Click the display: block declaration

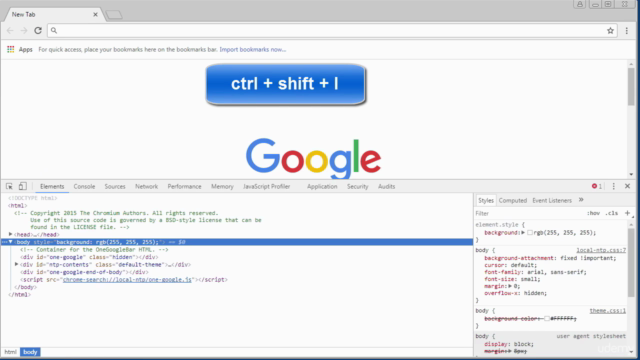tap(509, 344)
